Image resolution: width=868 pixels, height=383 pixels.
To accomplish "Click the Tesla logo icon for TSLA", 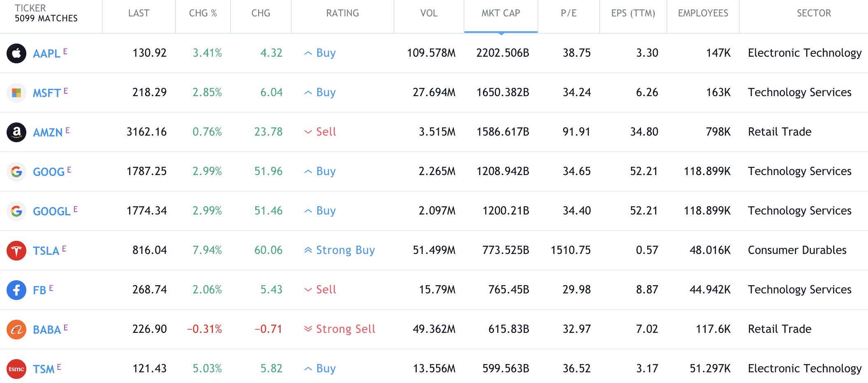I will tap(16, 250).
